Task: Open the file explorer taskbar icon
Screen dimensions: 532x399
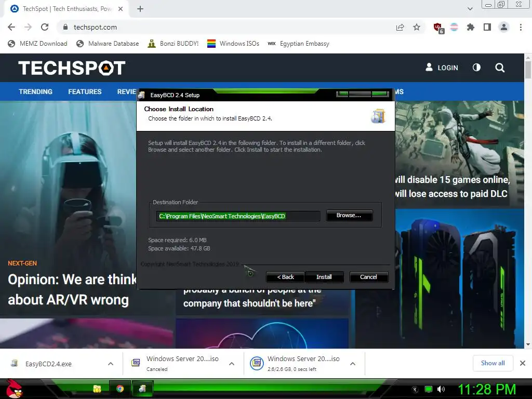Action: point(97,389)
